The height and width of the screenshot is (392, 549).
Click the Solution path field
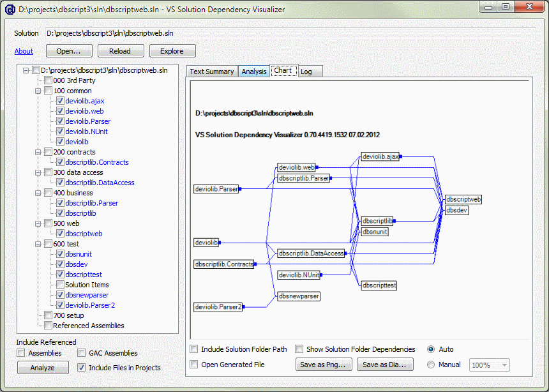click(290, 33)
